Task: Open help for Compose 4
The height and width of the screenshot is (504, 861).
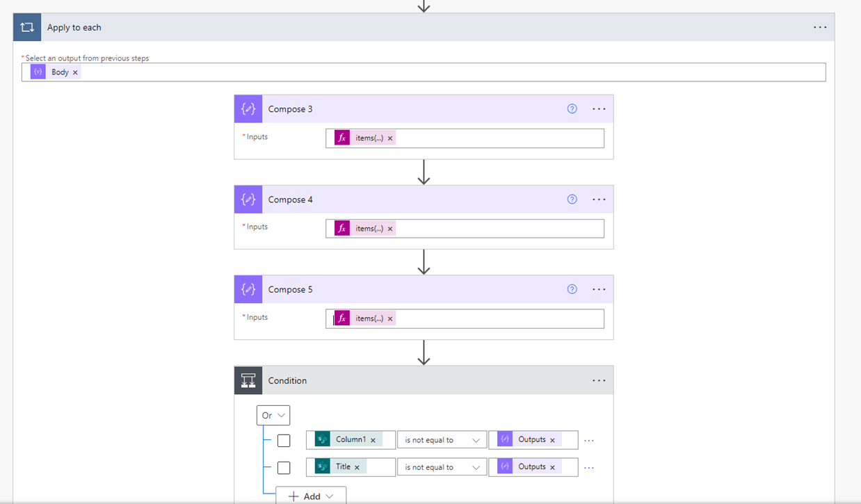Action: (x=572, y=200)
